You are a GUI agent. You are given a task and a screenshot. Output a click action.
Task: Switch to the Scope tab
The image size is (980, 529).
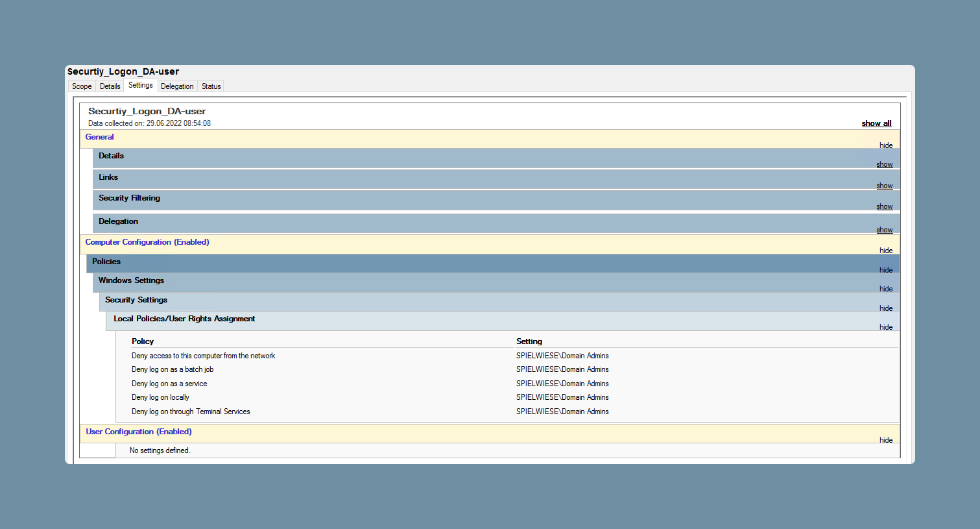pyautogui.click(x=82, y=86)
